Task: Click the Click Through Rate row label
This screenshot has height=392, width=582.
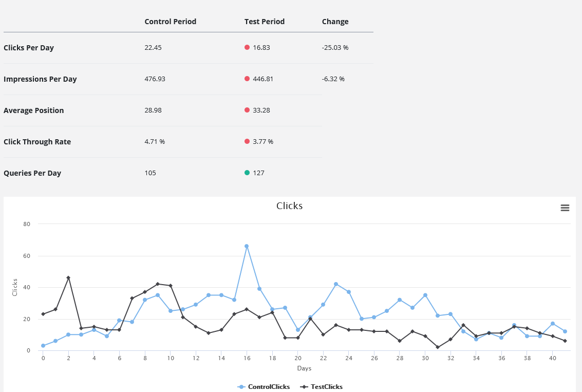Action: tap(37, 142)
